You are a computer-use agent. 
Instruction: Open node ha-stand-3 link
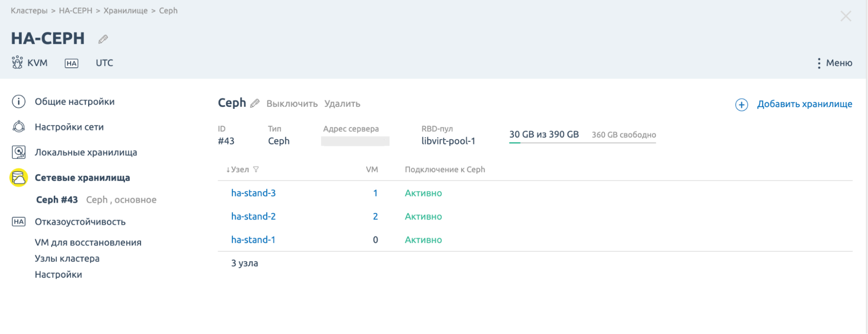tap(253, 193)
